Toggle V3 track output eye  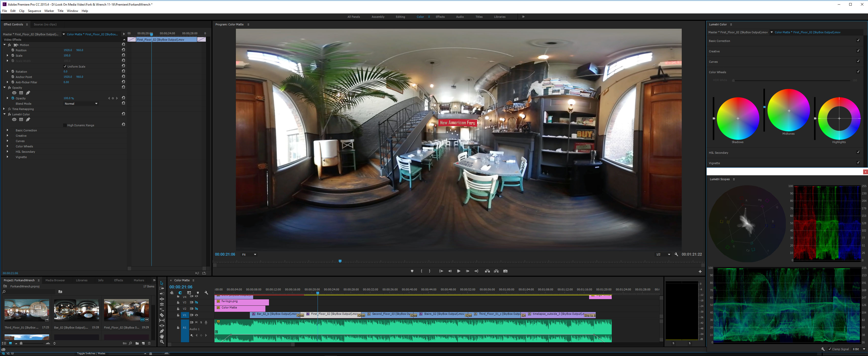tap(196, 302)
